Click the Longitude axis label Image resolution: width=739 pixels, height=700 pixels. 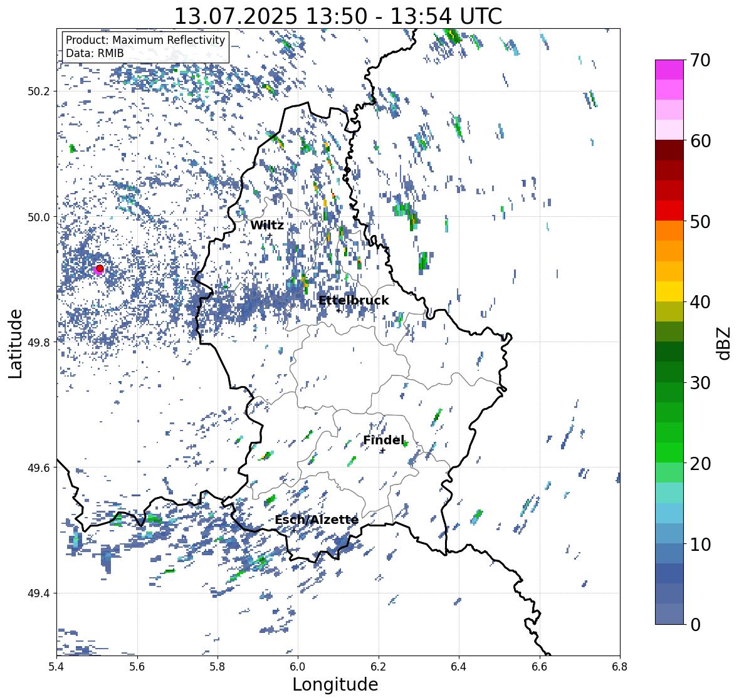(x=335, y=684)
